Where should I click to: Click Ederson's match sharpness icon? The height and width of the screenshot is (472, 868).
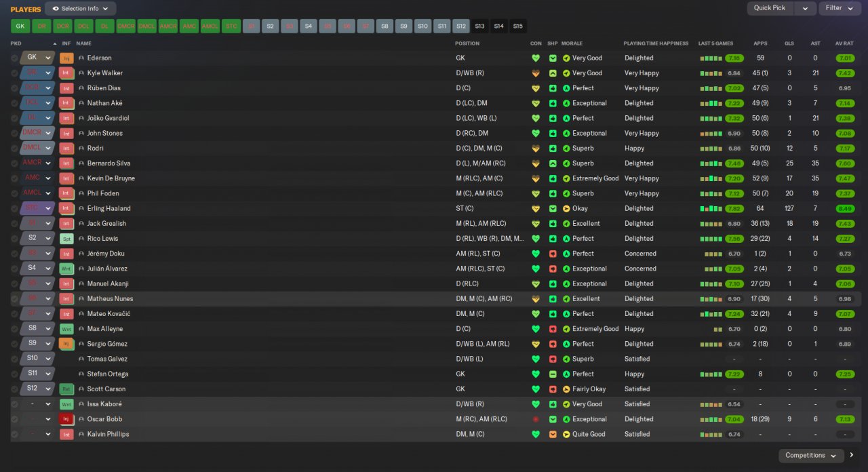pos(553,58)
